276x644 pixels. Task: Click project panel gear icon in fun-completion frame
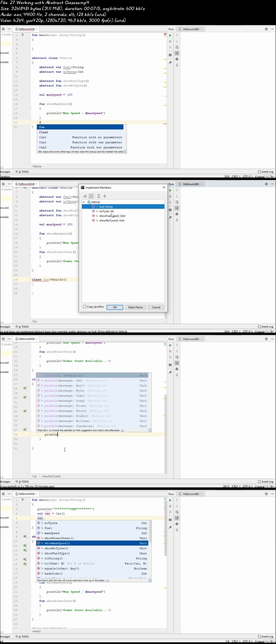[3, 29]
